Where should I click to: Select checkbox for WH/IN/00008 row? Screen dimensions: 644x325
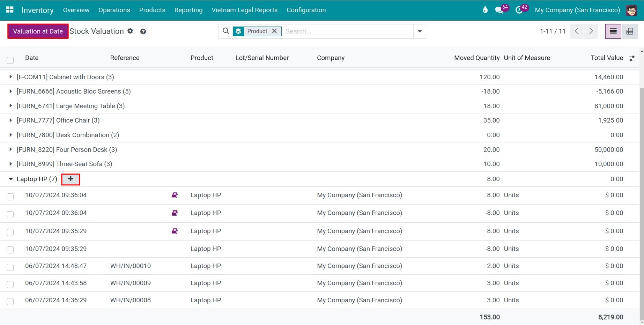[x=10, y=302]
